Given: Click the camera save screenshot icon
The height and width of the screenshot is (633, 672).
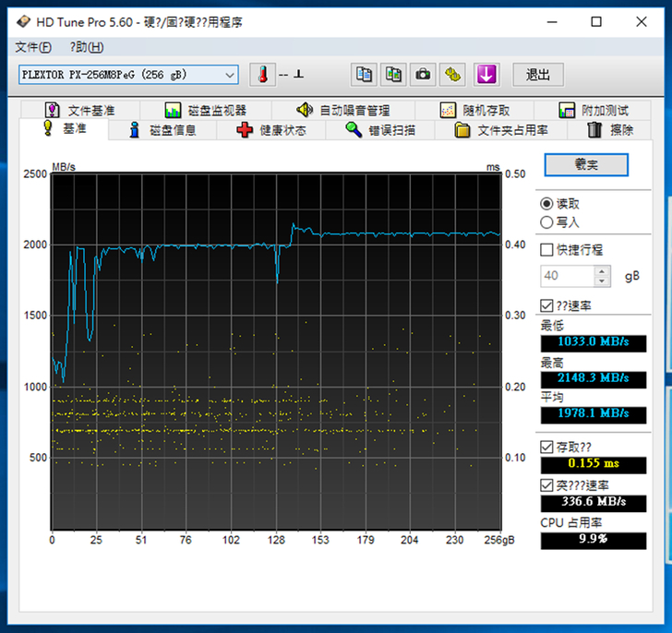Looking at the screenshot, I should click(423, 75).
